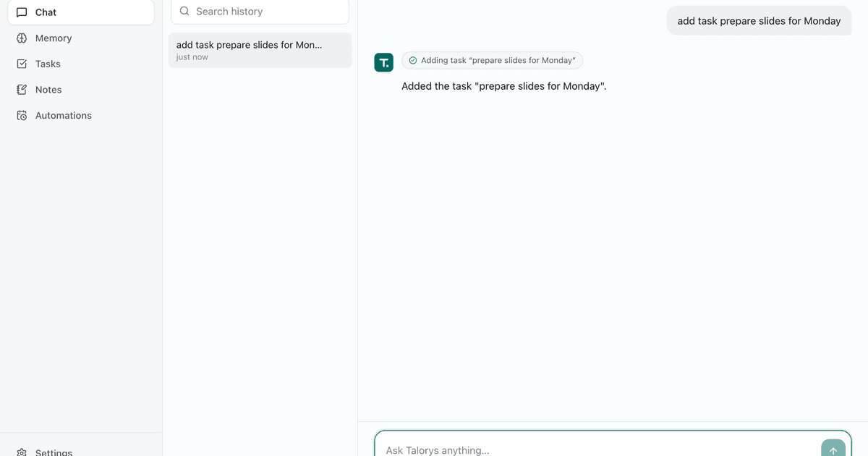Click the Memory brain icon in sidebar
The image size is (868, 456).
coord(22,38)
